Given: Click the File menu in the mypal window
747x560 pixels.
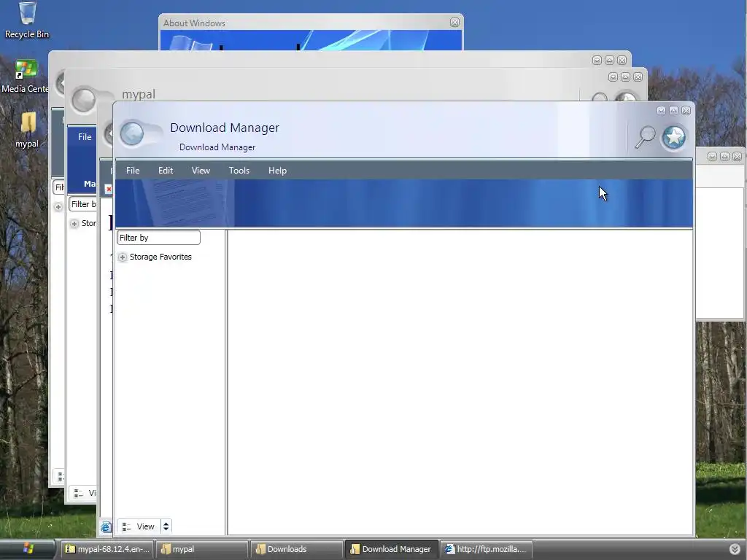Looking at the screenshot, I should (x=85, y=136).
